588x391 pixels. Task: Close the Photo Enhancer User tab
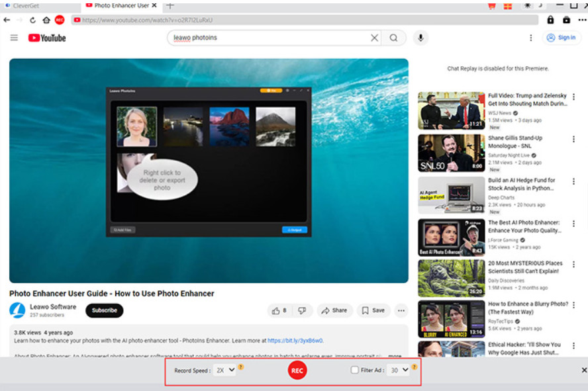click(154, 5)
